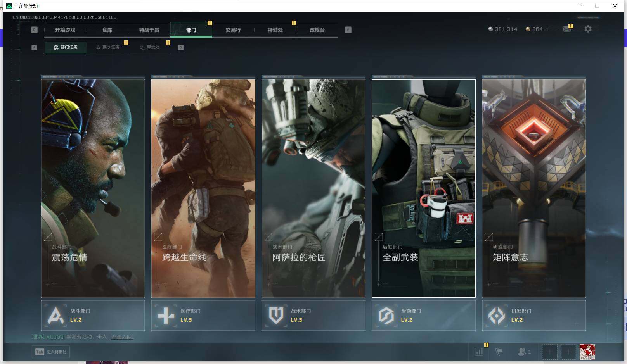
Task: Click the 后勤部门 hexagon icon
Action: click(386, 316)
